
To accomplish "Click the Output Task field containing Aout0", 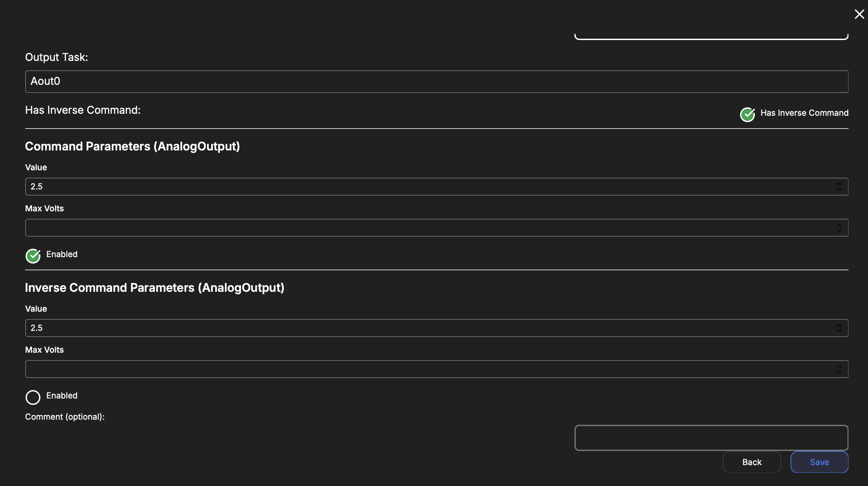I will (x=436, y=81).
